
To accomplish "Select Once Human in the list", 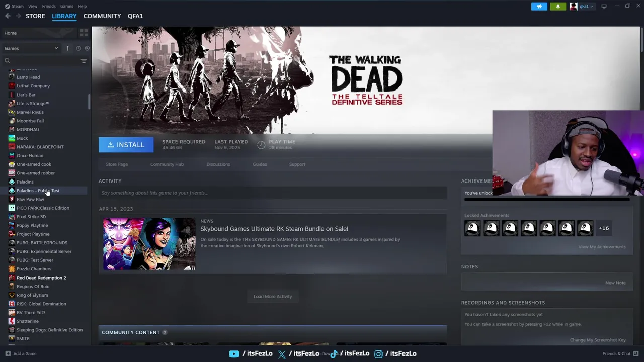I will tap(30, 156).
